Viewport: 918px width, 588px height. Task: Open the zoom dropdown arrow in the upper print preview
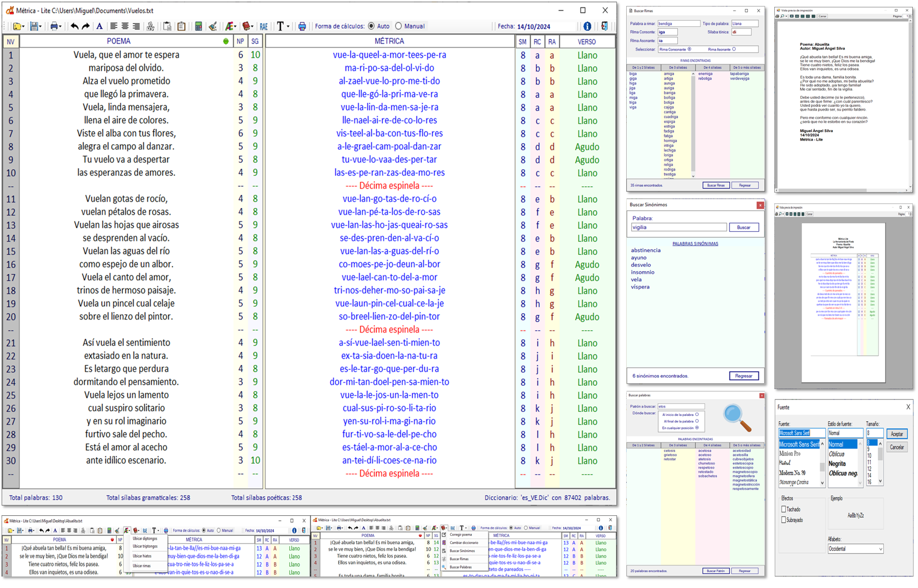point(787,16)
